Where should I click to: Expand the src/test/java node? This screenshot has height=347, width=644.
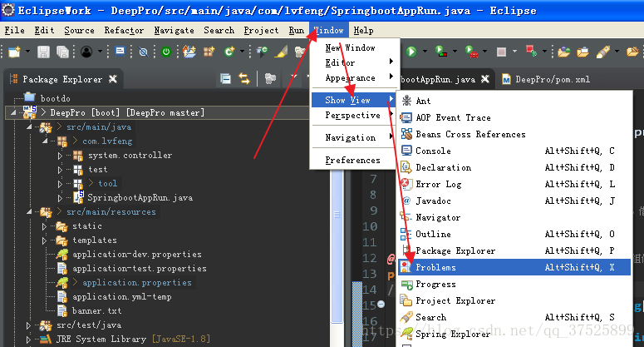(x=28, y=325)
